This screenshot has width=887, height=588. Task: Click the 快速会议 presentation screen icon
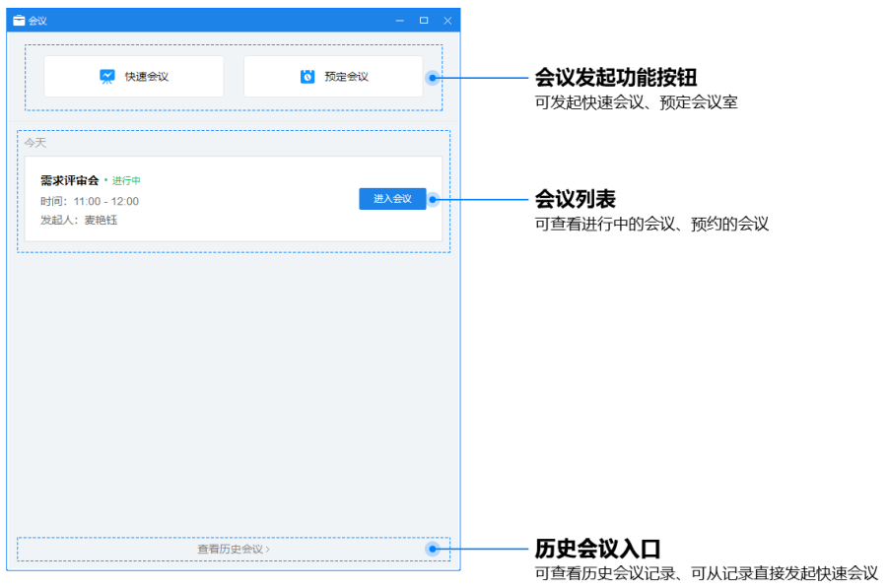click(x=106, y=76)
